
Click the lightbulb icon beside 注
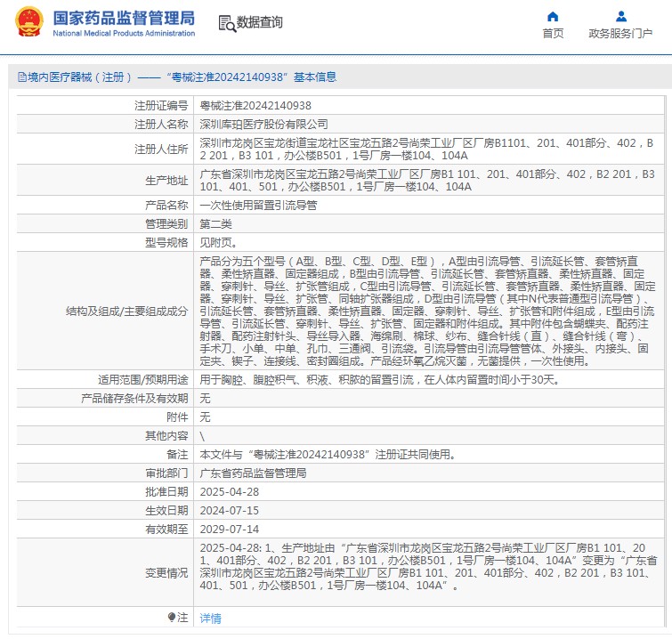click(172, 617)
